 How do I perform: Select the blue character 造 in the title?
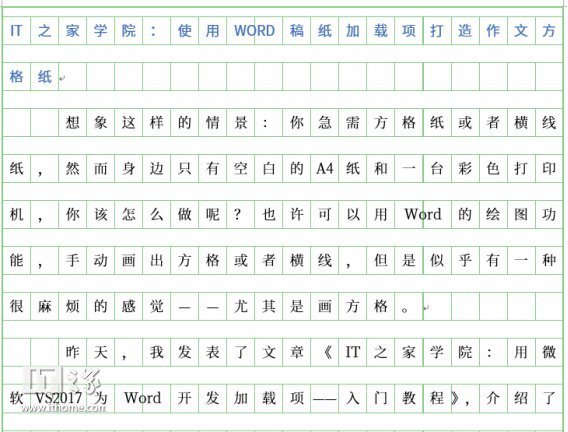465,31
